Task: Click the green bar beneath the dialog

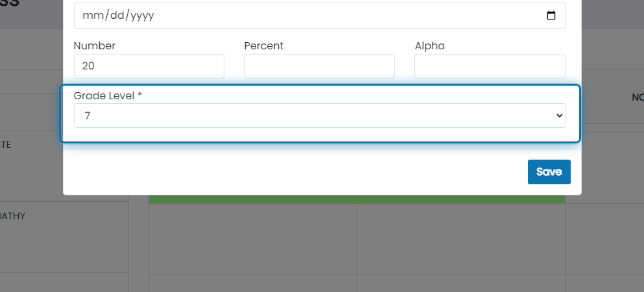Action: [x=357, y=199]
